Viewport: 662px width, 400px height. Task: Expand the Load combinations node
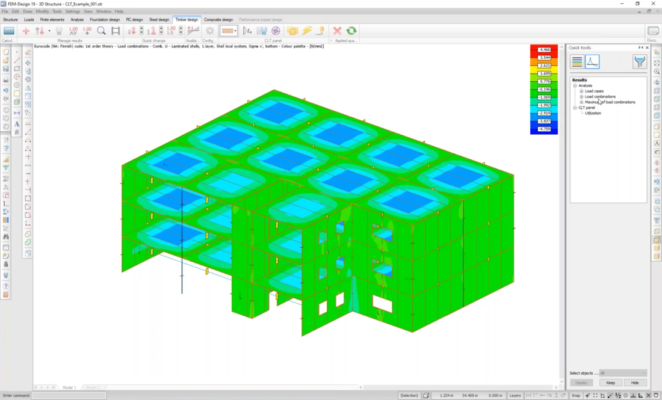581,97
